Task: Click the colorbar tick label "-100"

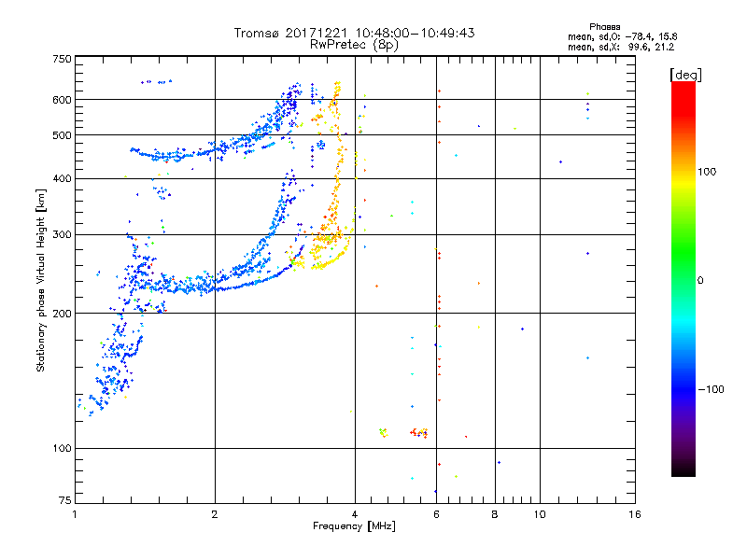Action: coord(711,389)
